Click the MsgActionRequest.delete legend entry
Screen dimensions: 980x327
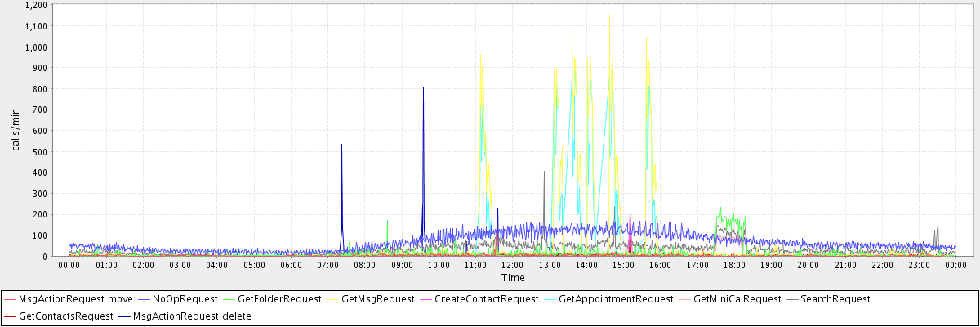pyautogui.click(x=194, y=316)
